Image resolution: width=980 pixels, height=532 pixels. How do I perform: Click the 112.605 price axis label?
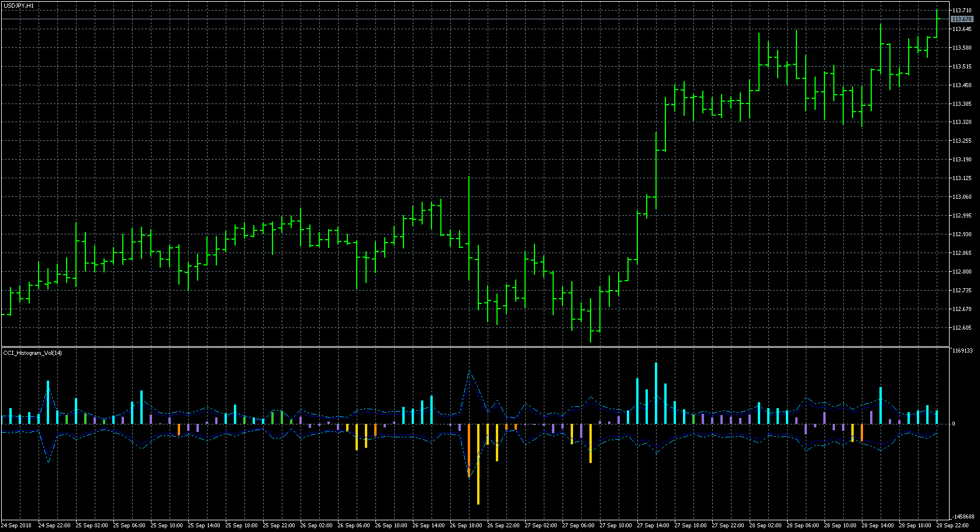point(962,328)
